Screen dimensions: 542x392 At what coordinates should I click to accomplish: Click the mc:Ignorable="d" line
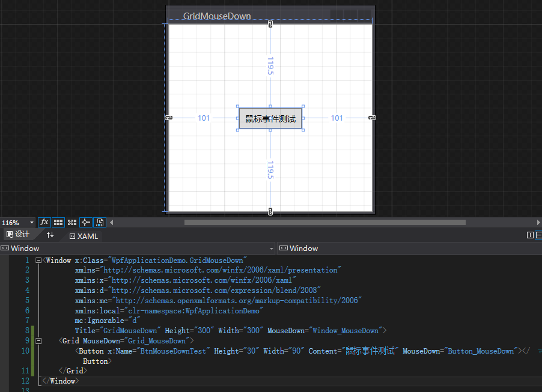[108, 321]
